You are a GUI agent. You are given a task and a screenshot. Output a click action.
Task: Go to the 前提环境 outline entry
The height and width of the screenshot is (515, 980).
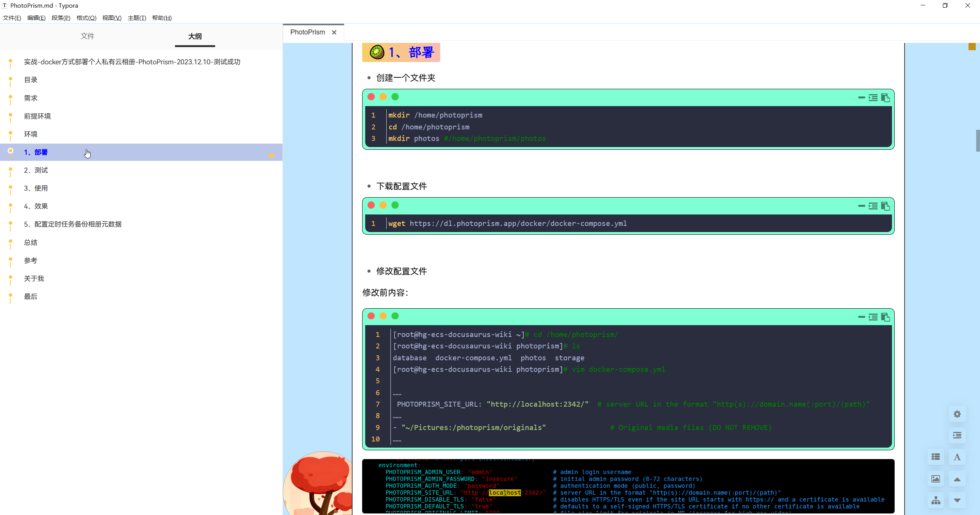tap(37, 116)
